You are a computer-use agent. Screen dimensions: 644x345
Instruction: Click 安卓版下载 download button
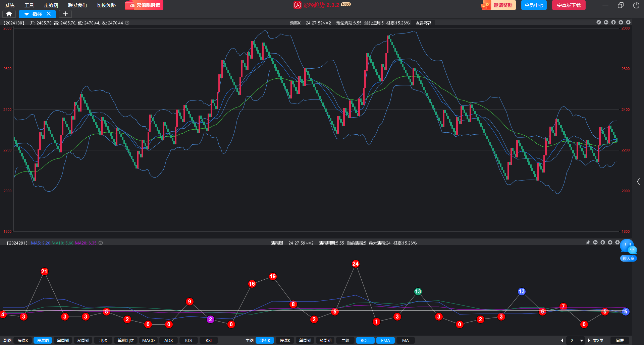tap(569, 5)
